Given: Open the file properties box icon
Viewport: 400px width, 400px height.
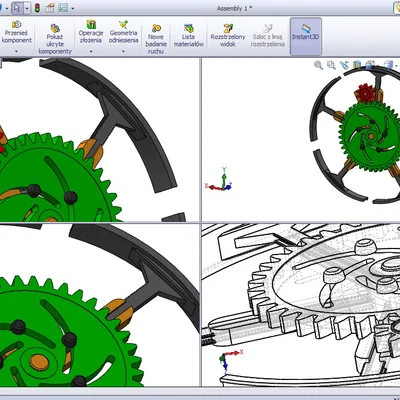Looking at the screenshot, I should click(x=50, y=8).
